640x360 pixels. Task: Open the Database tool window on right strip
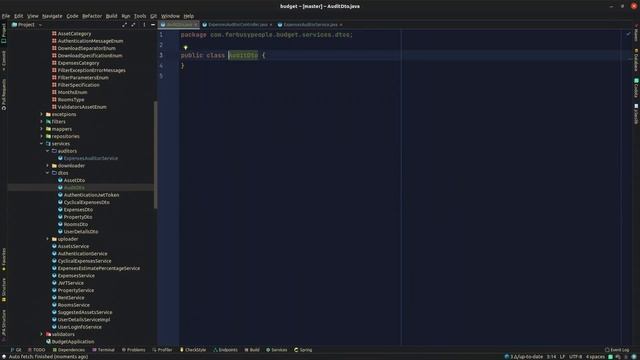636,60
